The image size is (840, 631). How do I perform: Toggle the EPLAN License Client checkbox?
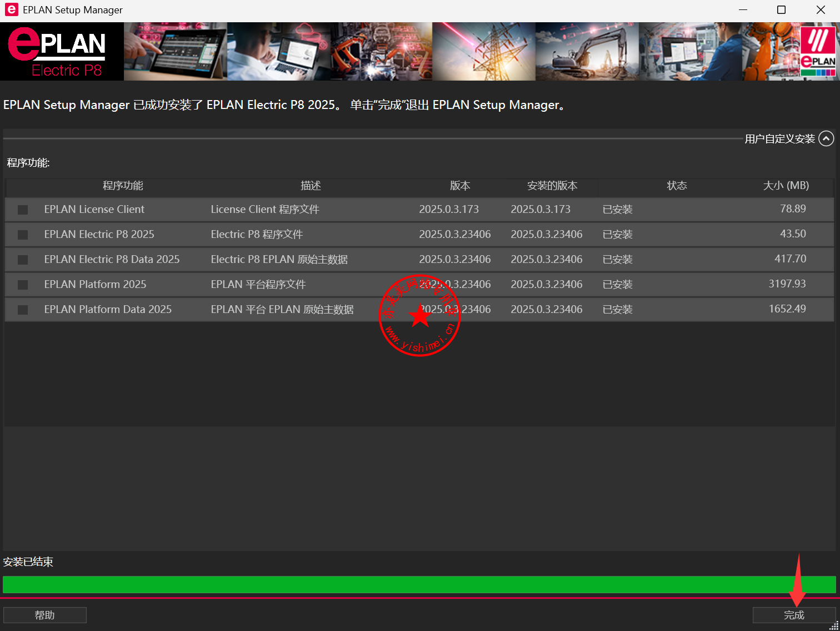23,210
